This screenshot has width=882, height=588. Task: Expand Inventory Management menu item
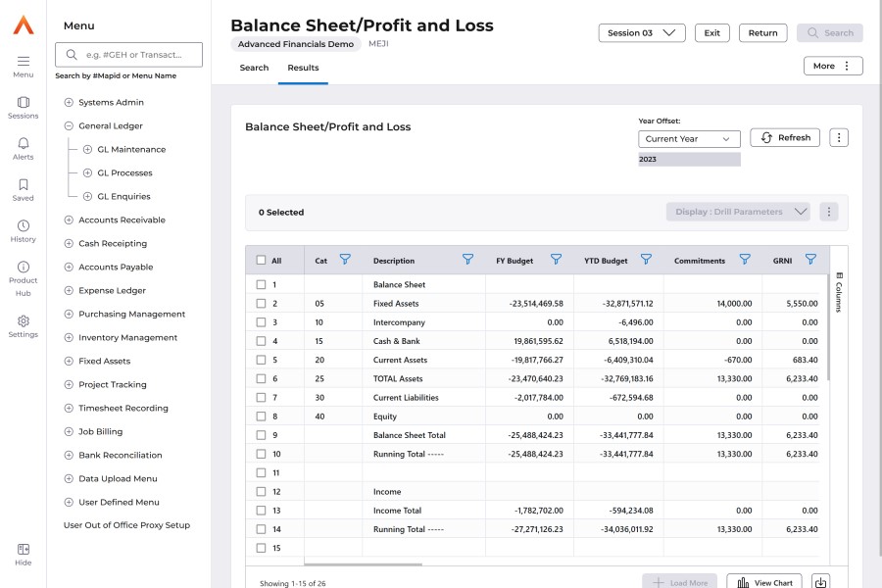tap(69, 337)
